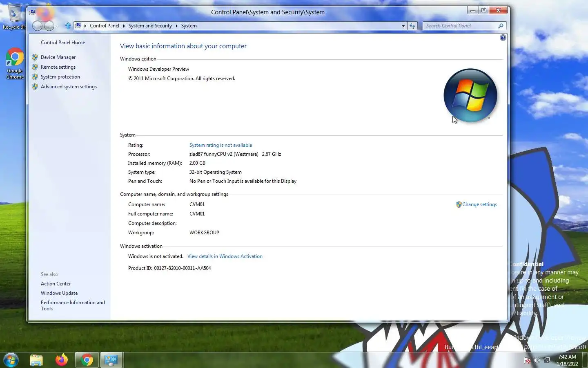The height and width of the screenshot is (368, 588).
Task: Open the Start menu orb
Action: click(11, 360)
